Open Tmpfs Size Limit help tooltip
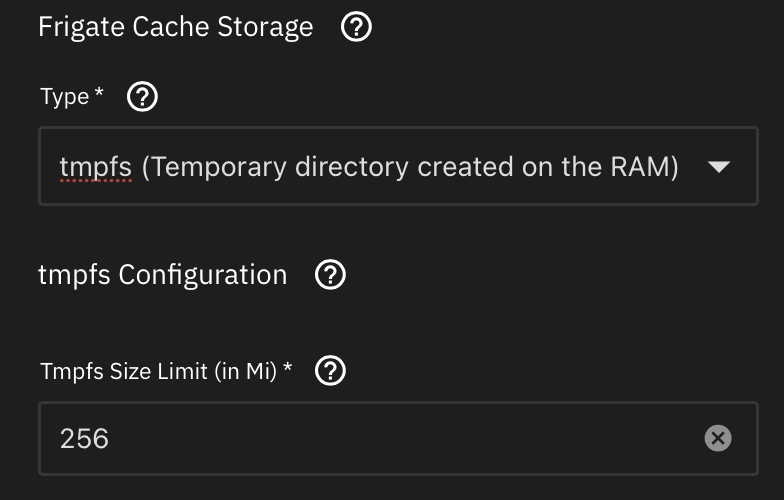 point(330,371)
